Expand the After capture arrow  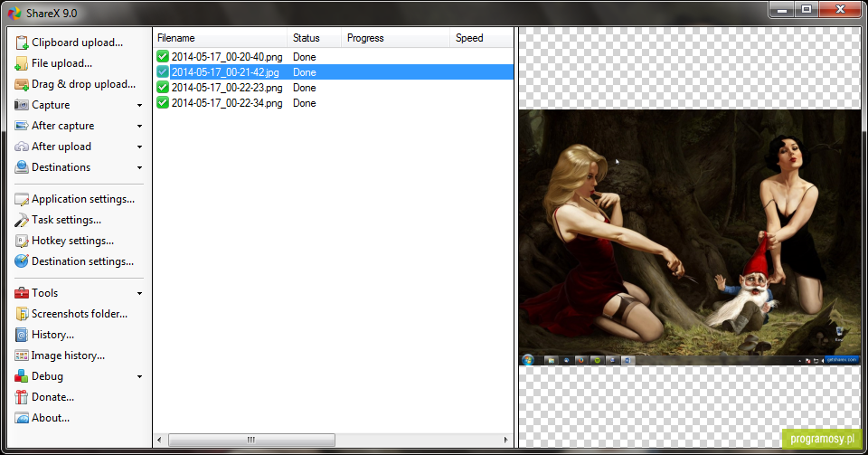pyautogui.click(x=139, y=127)
